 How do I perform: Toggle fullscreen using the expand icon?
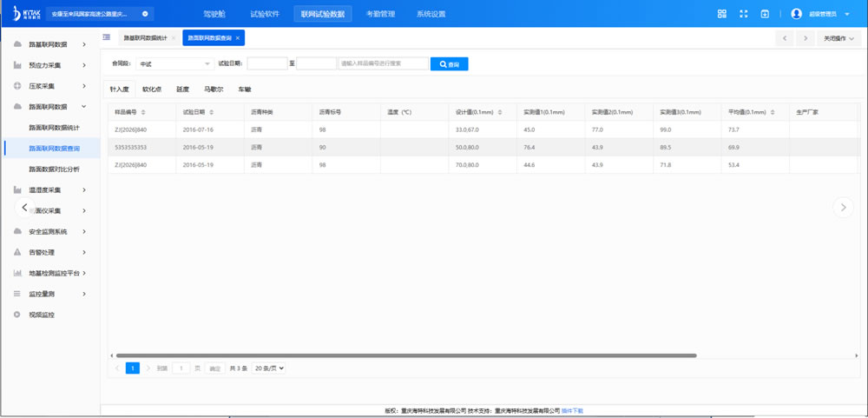coord(743,14)
